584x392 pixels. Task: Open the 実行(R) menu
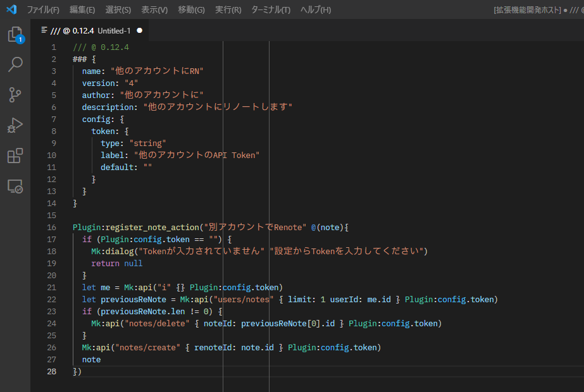point(228,9)
